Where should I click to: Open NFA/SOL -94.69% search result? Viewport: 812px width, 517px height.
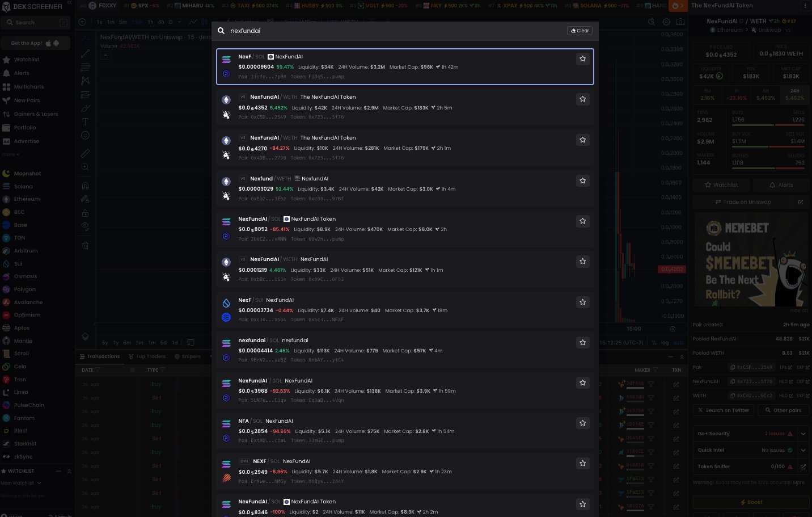pos(405,431)
